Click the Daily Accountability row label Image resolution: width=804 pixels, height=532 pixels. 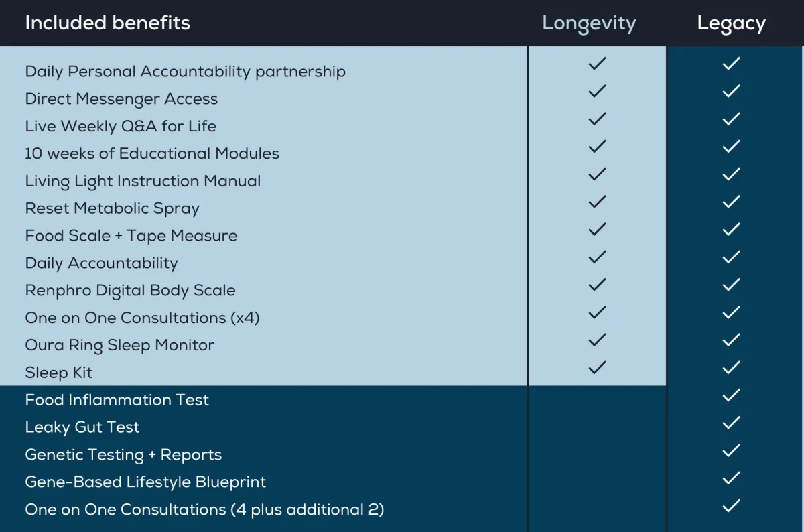coord(101,263)
